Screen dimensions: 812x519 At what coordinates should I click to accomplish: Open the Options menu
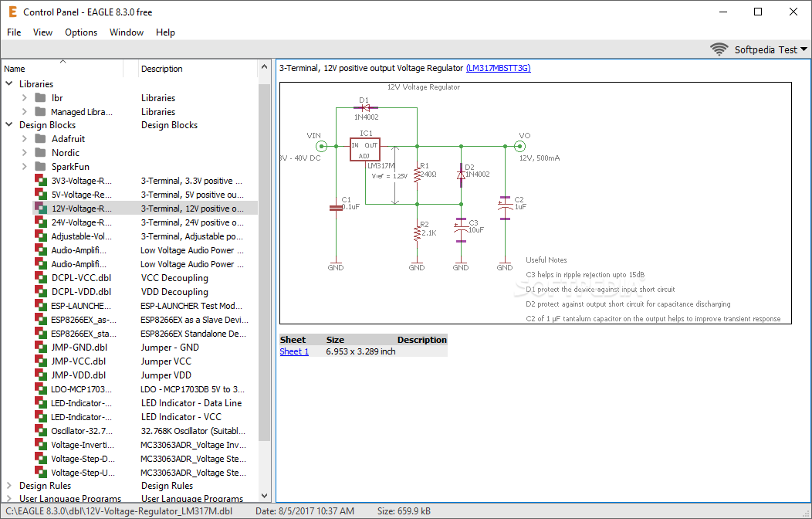81,32
